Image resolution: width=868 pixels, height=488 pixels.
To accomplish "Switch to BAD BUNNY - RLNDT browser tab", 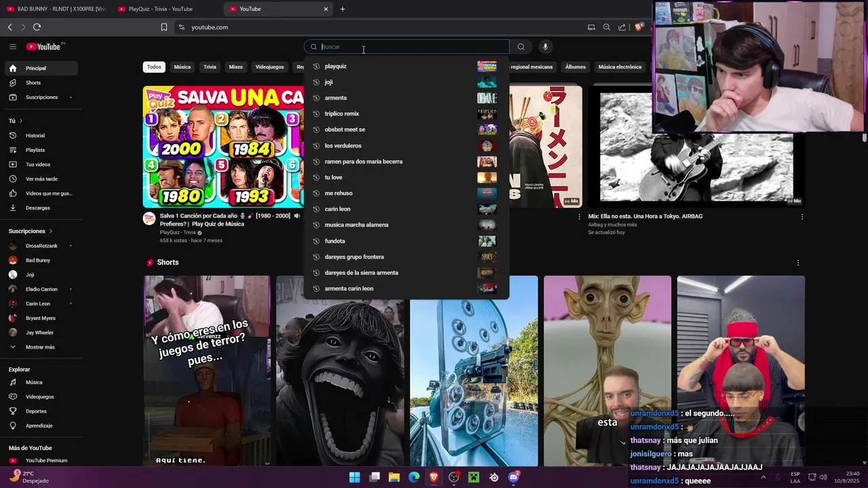I will tap(56, 9).
